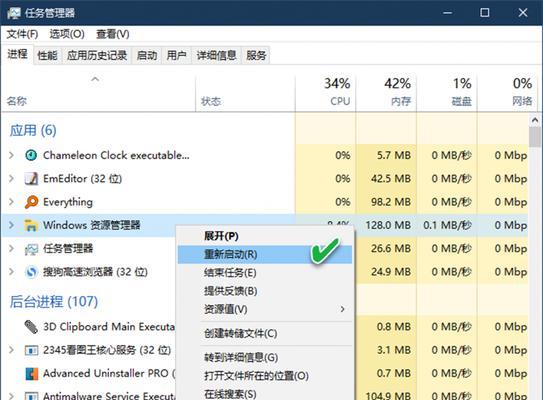Click the Windows 资源管理器 folder icon
This screenshot has height=400, width=543.
31,225
